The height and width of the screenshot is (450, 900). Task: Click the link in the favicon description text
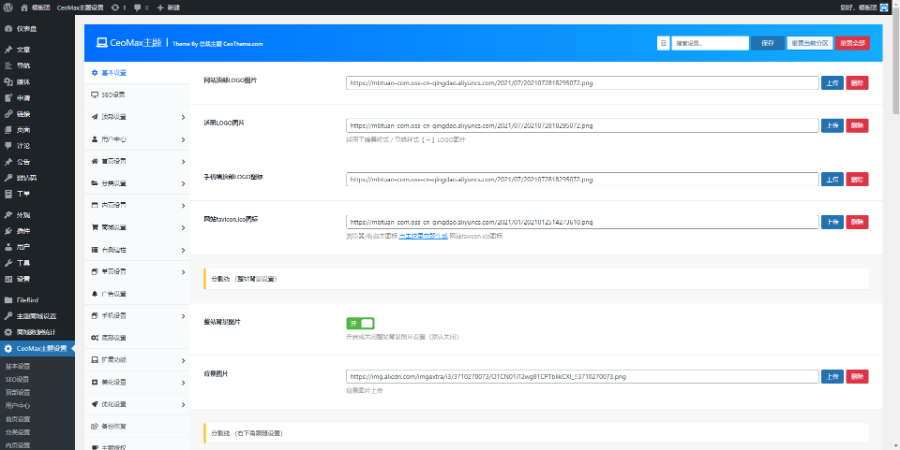[x=423, y=236]
